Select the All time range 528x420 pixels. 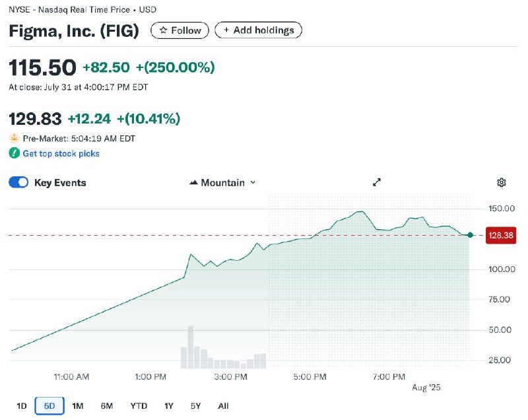(223, 406)
